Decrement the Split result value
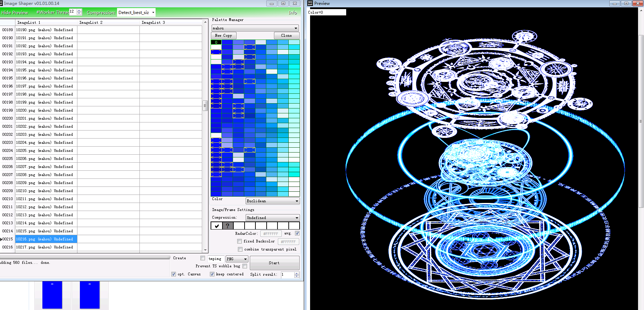 297,276
